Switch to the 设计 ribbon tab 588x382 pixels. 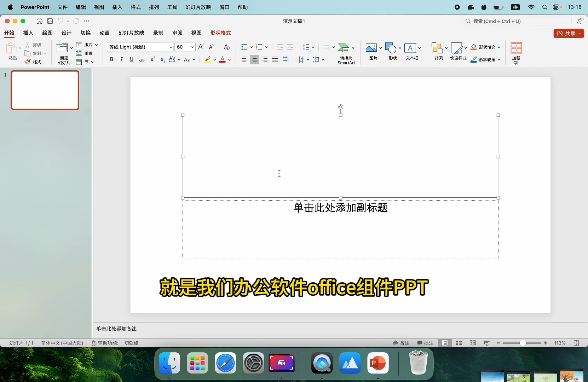[66, 33]
